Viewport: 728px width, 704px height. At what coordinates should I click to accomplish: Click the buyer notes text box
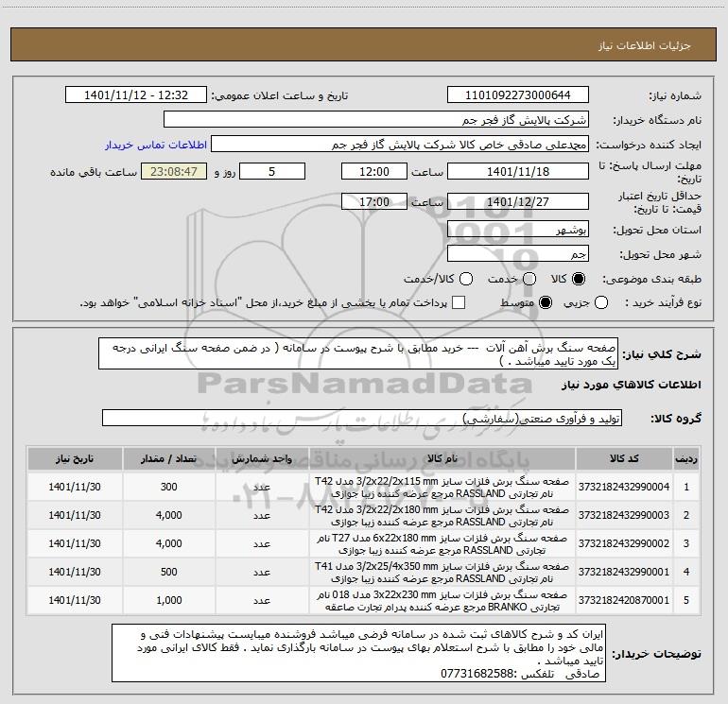(358, 653)
